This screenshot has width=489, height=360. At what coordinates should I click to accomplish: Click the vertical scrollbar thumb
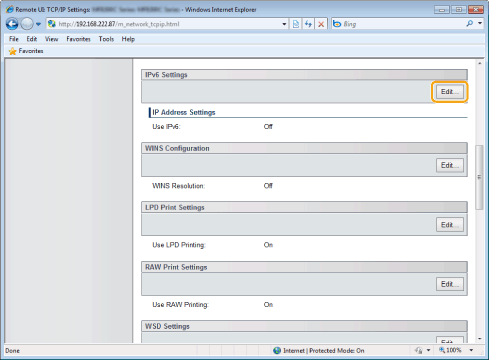[x=479, y=177]
